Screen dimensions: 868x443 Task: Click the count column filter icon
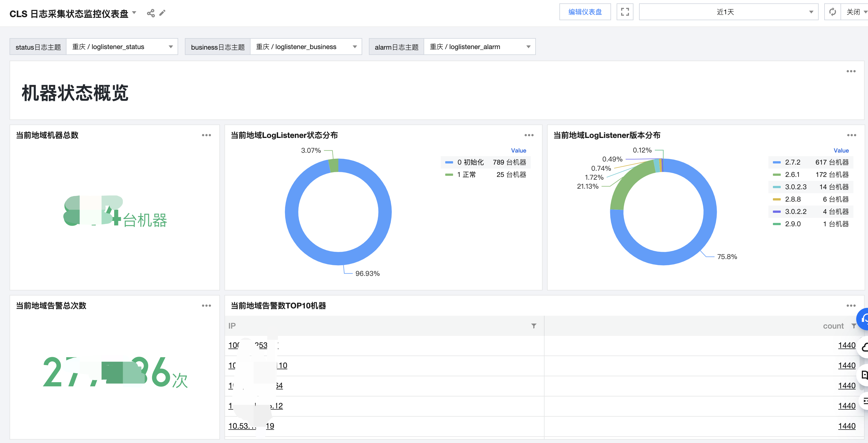click(x=853, y=326)
